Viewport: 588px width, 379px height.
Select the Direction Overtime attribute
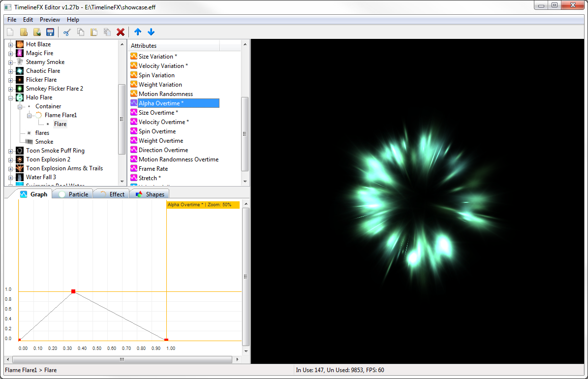[x=163, y=150]
